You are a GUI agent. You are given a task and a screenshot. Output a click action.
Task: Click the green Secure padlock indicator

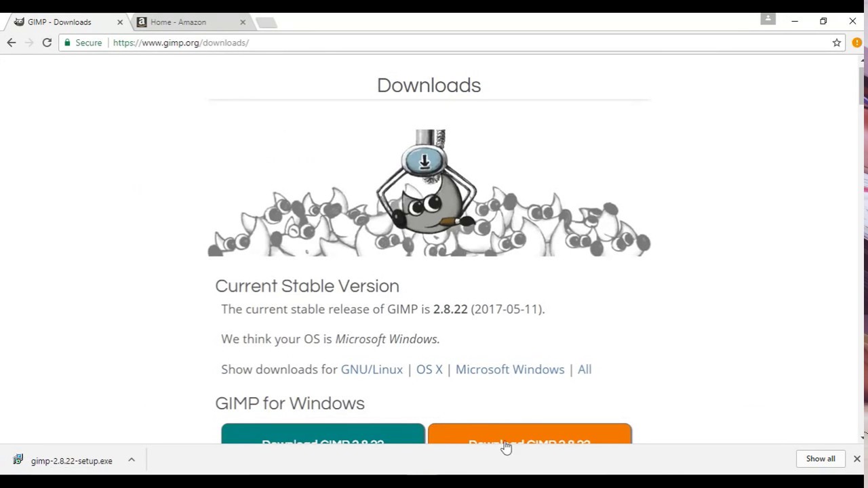click(83, 43)
